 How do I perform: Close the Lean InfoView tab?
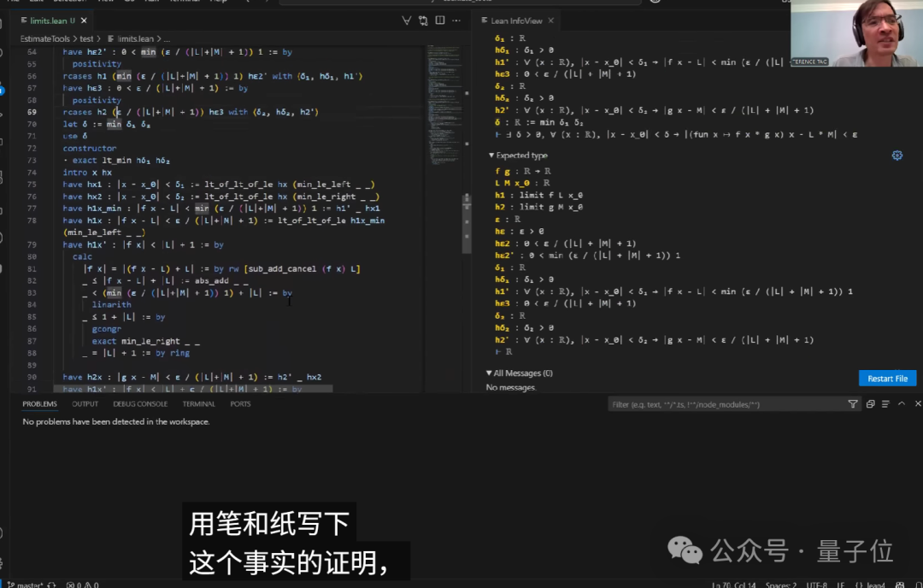click(x=551, y=21)
